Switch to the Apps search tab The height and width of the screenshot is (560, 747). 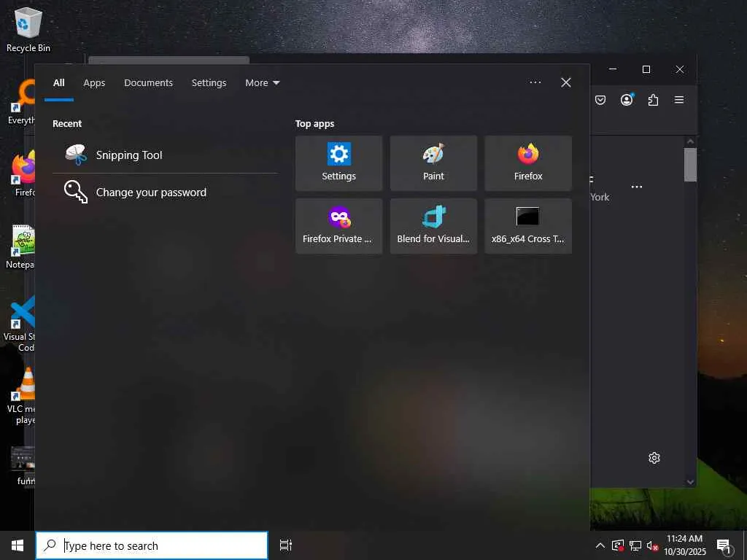pos(94,83)
